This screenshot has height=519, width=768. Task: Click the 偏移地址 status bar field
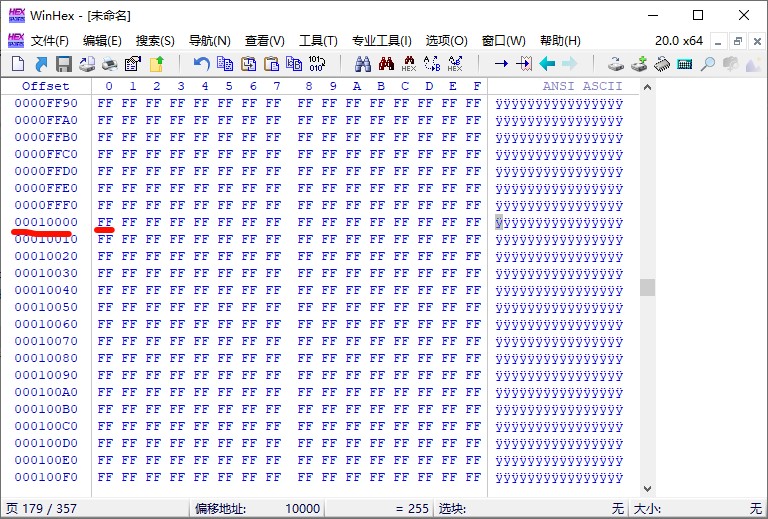(x=258, y=509)
